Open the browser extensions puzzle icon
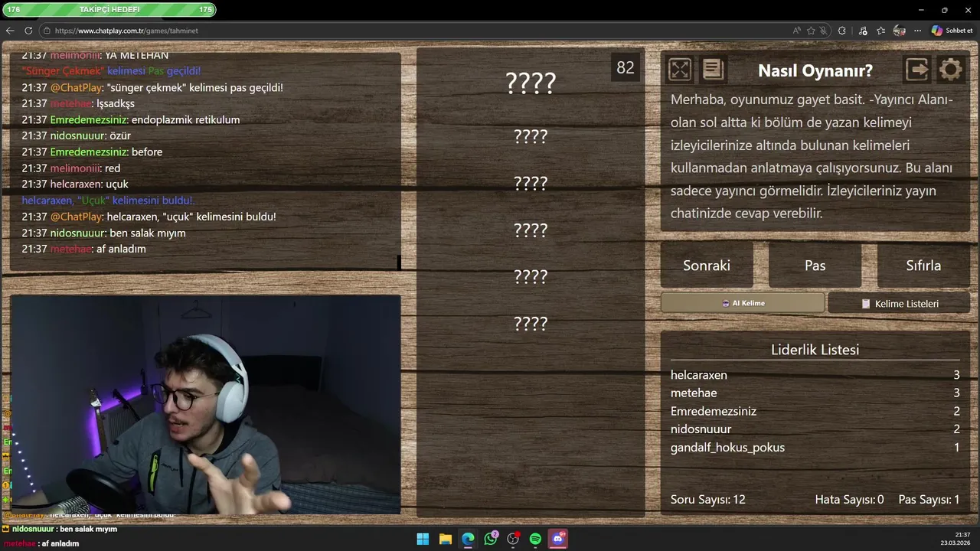 (842, 31)
